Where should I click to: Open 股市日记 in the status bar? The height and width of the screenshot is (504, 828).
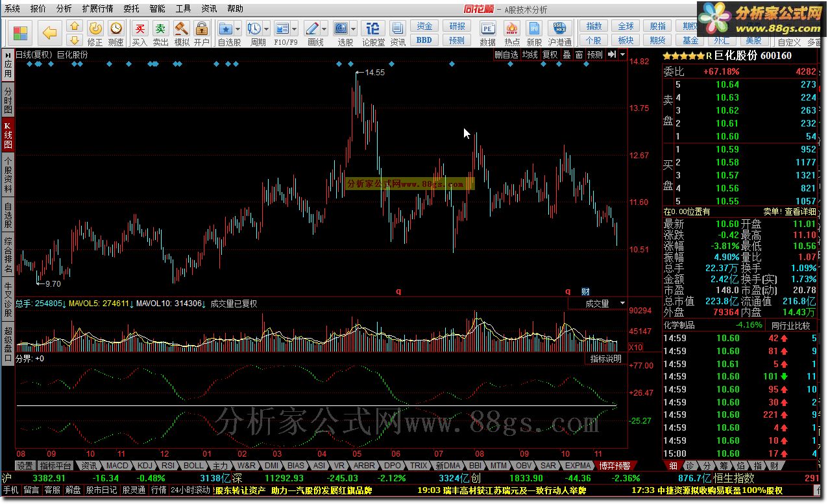click(x=101, y=490)
